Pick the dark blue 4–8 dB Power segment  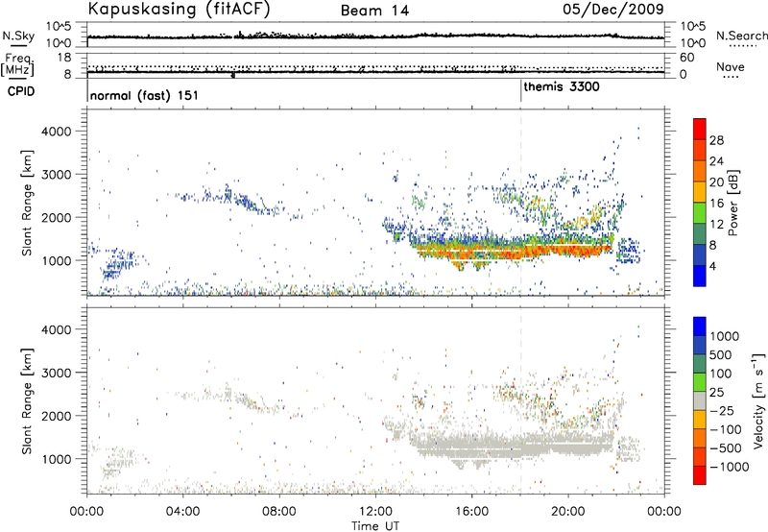700,254
